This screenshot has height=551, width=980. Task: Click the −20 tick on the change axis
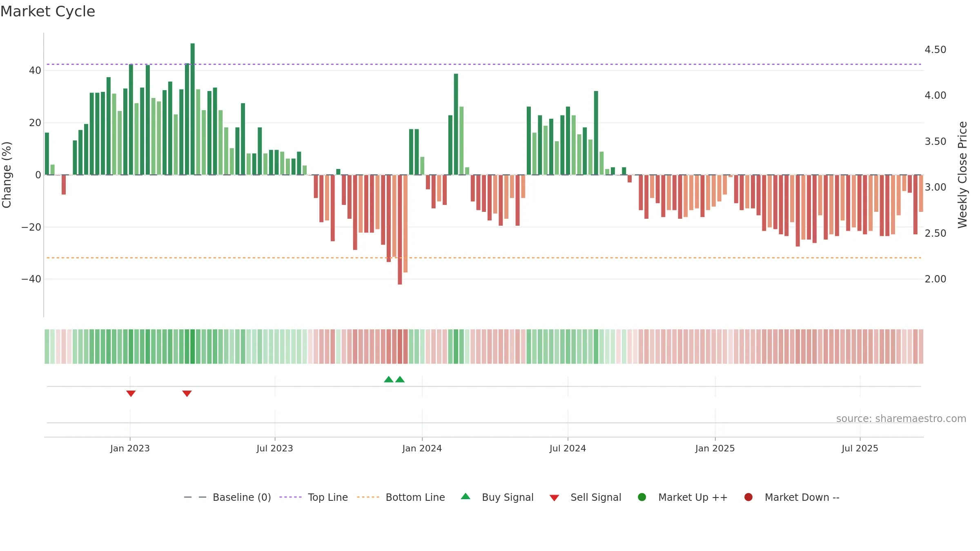pos(31,227)
